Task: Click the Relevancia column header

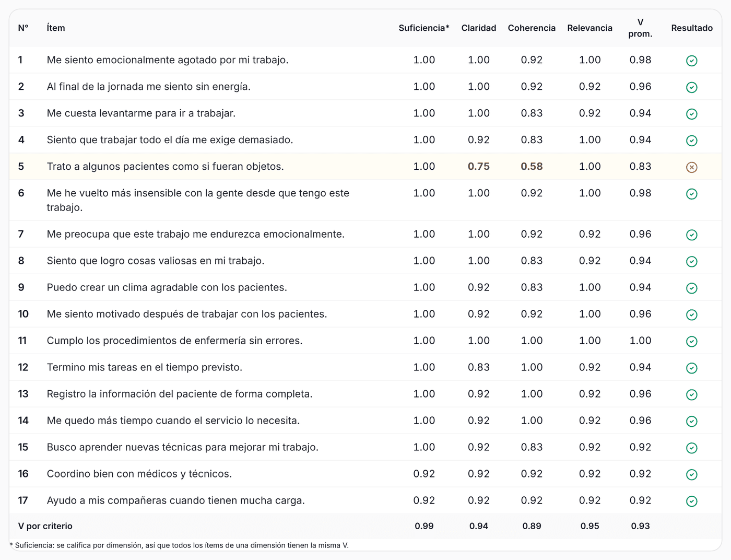Action: [x=590, y=28]
